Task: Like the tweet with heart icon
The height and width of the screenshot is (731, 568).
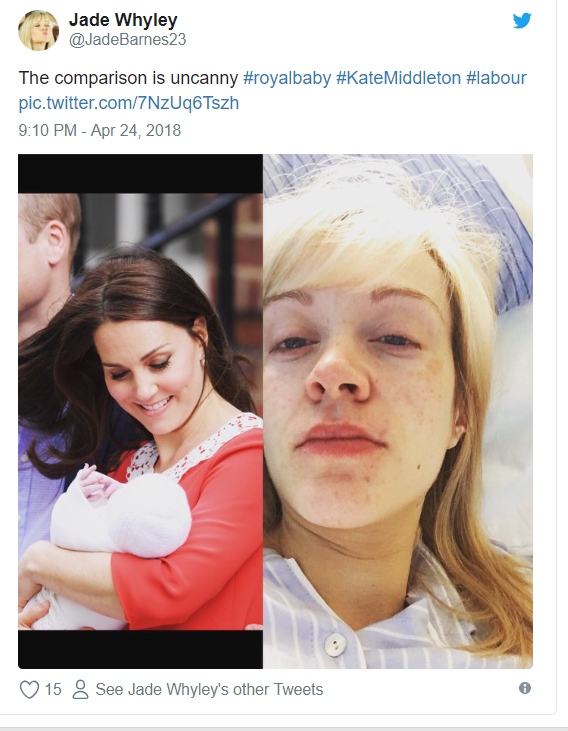Action: 29,690
